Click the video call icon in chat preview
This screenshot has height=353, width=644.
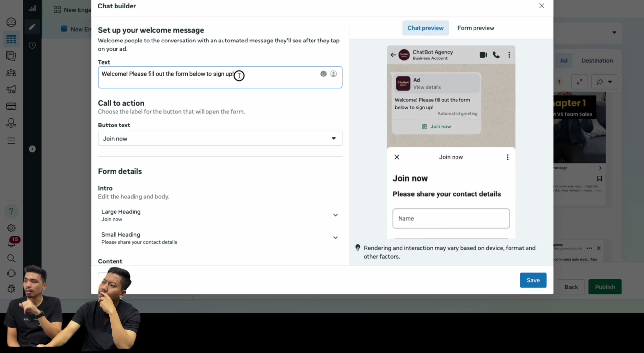pos(483,55)
